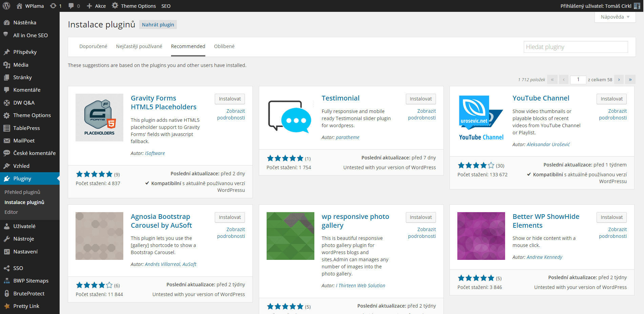Click the Hledat pluginy search field
This screenshot has height=314, width=644.
click(576, 47)
